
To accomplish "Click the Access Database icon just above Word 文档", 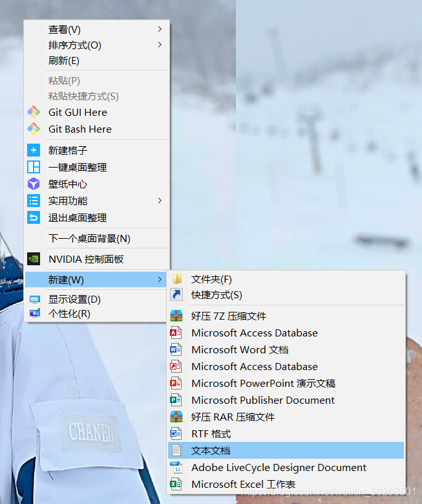I will [176, 333].
